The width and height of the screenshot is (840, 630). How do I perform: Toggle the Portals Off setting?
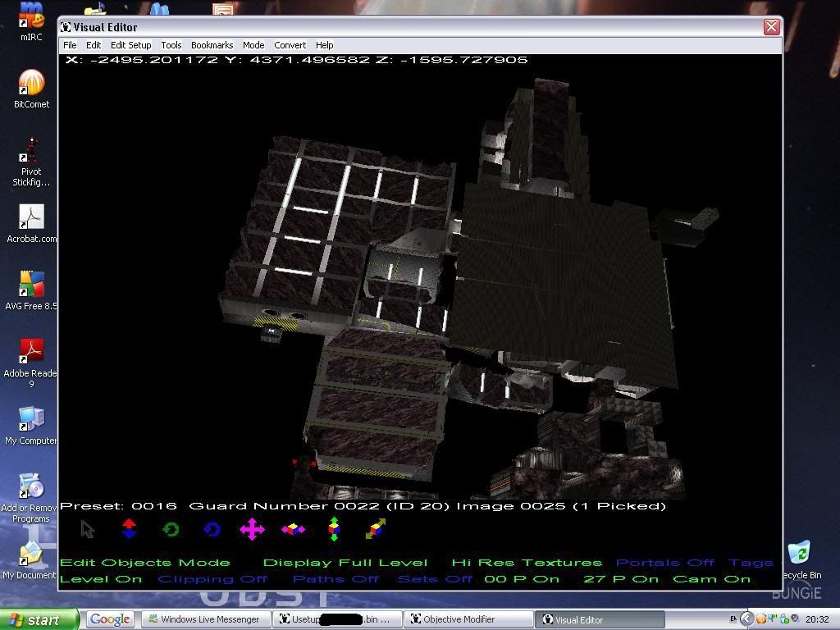coord(664,563)
